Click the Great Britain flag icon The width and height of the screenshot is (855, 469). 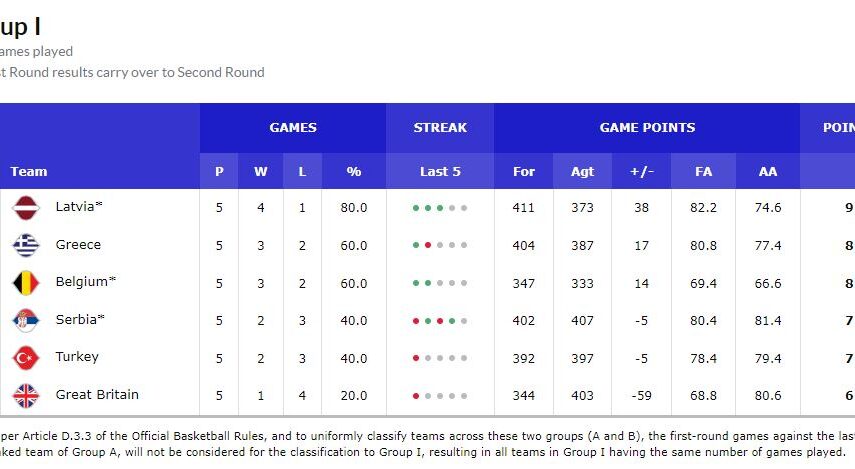coord(25,395)
